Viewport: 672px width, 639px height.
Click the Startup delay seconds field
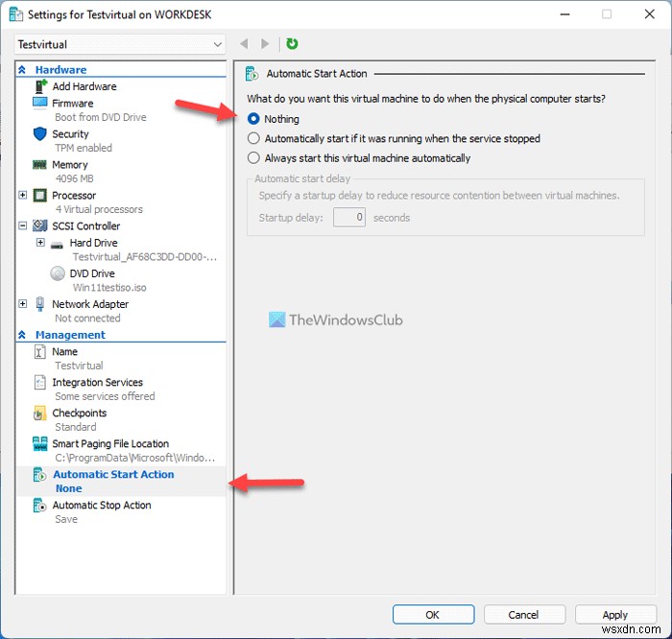349,218
